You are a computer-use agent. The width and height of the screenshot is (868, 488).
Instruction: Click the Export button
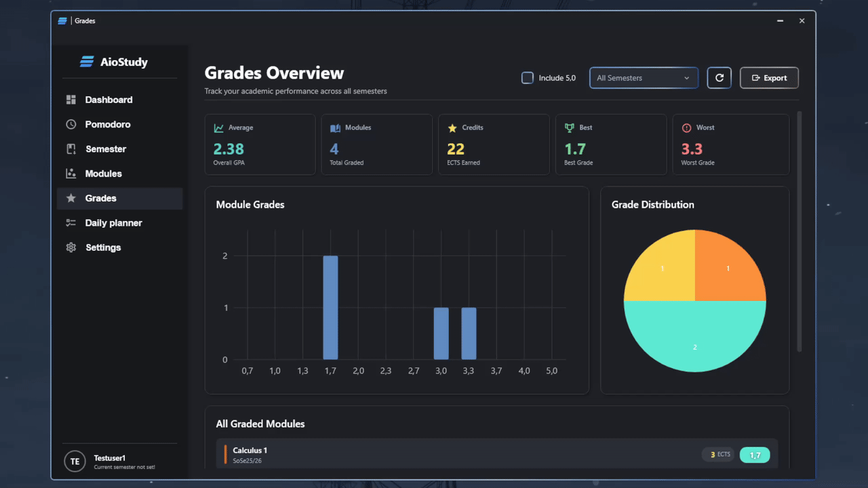769,77
